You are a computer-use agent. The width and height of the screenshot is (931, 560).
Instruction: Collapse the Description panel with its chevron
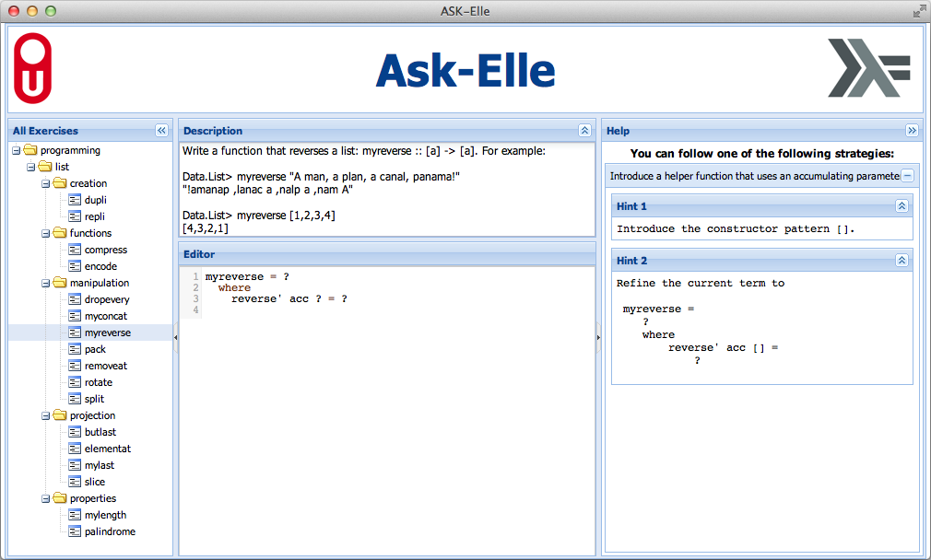(584, 131)
